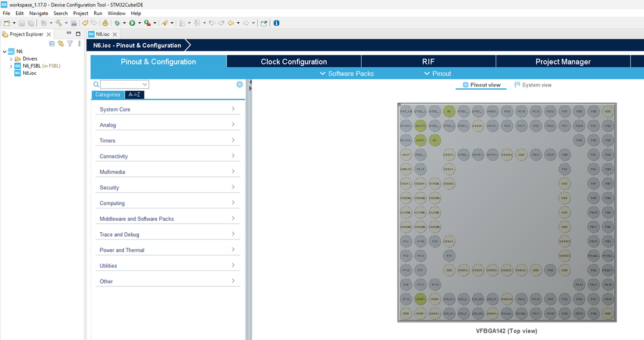644x340 pixels.
Task: Expand the Timers category
Action: point(168,140)
